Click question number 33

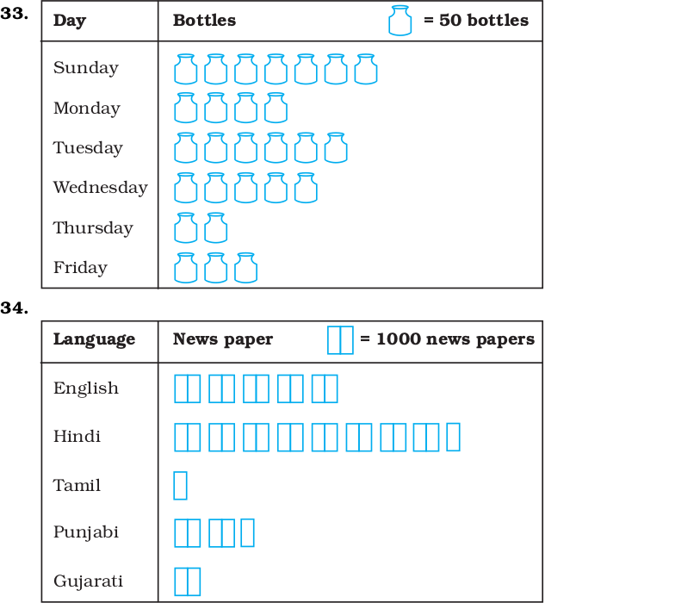pyautogui.click(x=15, y=14)
